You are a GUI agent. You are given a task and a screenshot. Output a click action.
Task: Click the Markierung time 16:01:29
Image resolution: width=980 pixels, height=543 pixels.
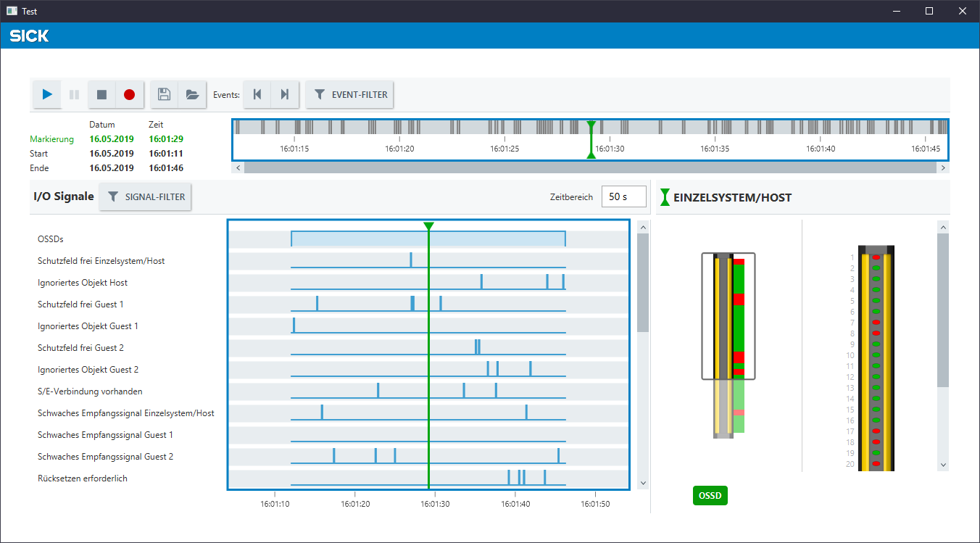coord(166,139)
